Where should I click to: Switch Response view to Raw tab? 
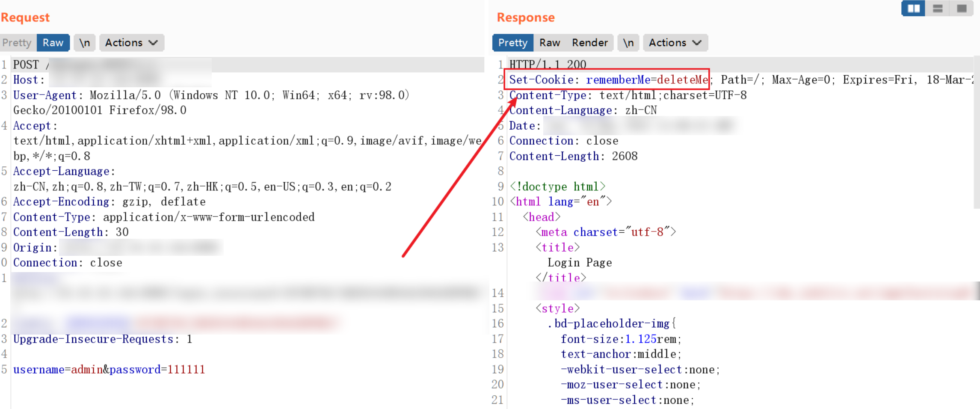click(x=550, y=43)
